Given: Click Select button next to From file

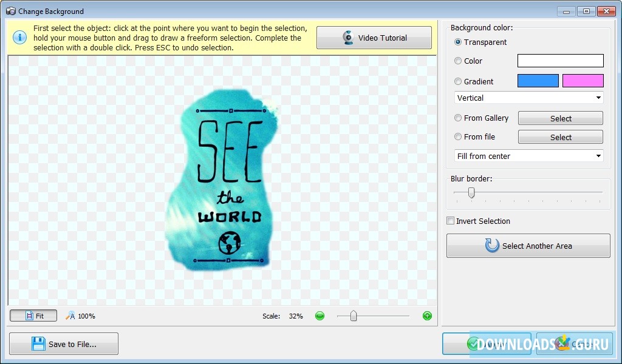Looking at the screenshot, I should (x=560, y=137).
